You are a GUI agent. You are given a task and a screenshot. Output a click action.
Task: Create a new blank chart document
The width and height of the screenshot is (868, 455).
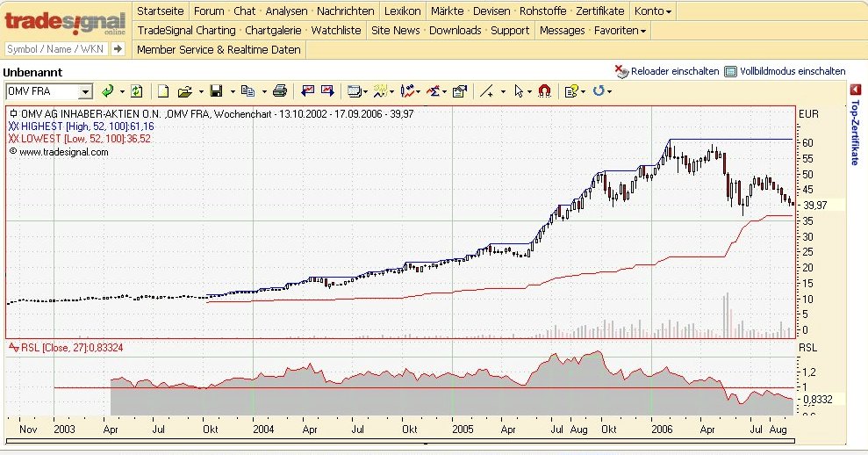coord(162,90)
